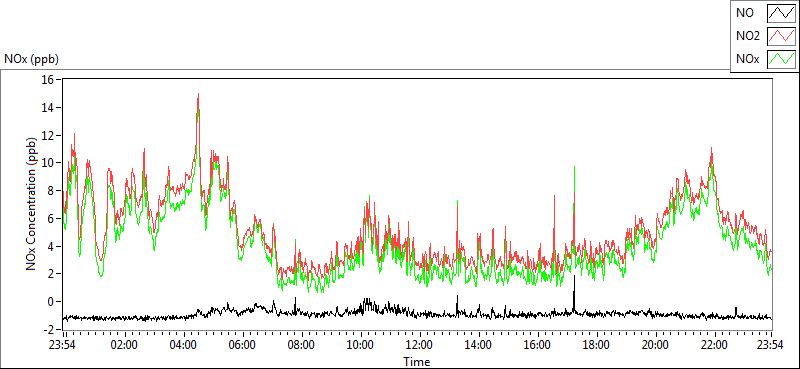Click the NOx Concentration (ppb) y-axis label
800x369 pixels.
point(32,203)
